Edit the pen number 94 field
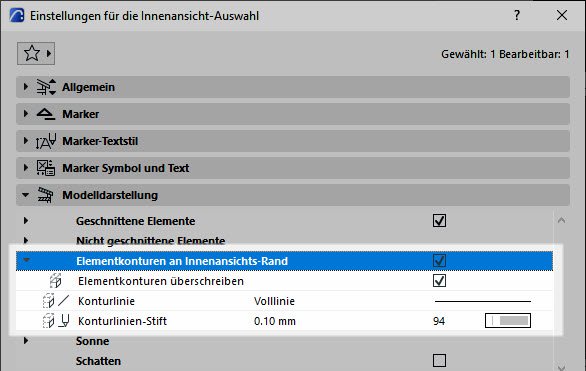Image resolution: width=586 pixels, height=371 pixels. click(x=439, y=321)
